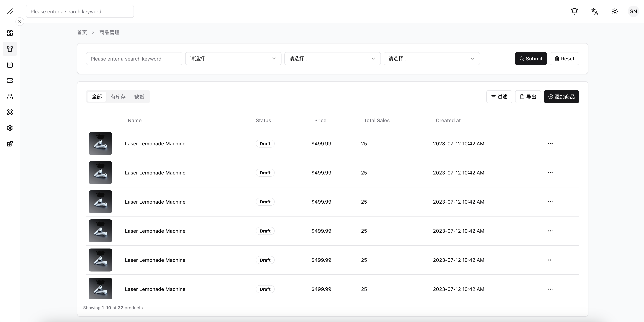The image size is (644, 322).
Task: Click the filter panel keyword search field
Action: (134, 59)
